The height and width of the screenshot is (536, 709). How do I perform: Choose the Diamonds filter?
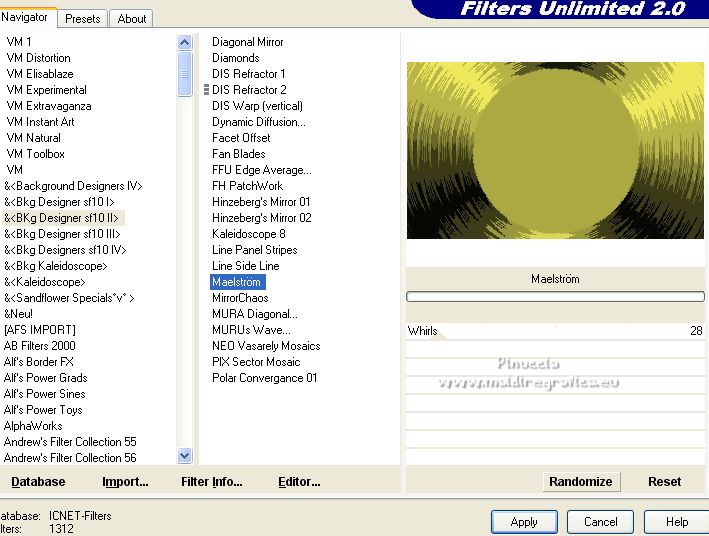coord(236,58)
